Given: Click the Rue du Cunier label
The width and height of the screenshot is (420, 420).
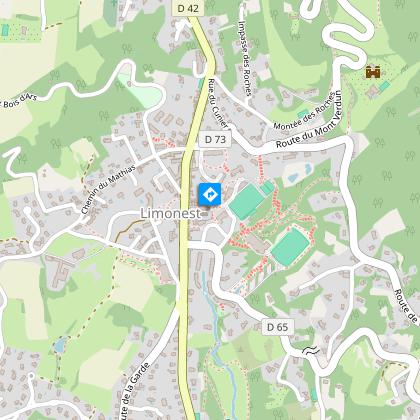Looking at the screenshot, I should (217, 104).
